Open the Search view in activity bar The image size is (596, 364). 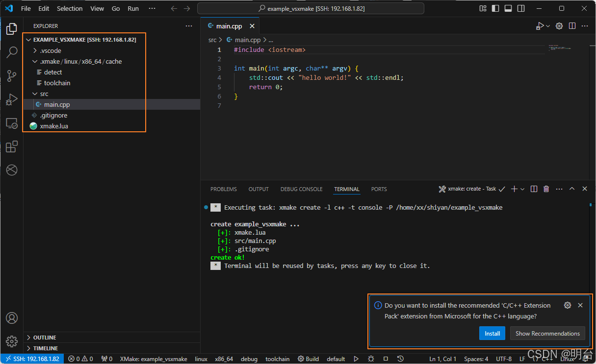(11, 52)
